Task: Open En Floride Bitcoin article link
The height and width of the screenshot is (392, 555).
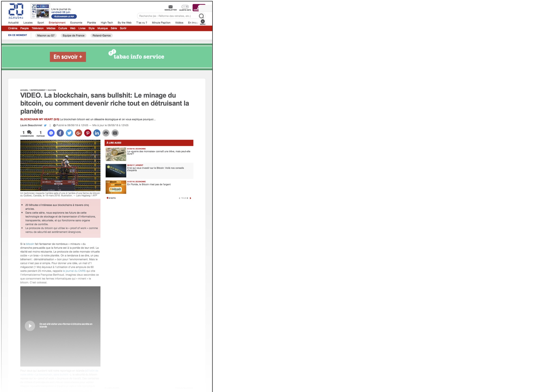Action: point(149,184)
